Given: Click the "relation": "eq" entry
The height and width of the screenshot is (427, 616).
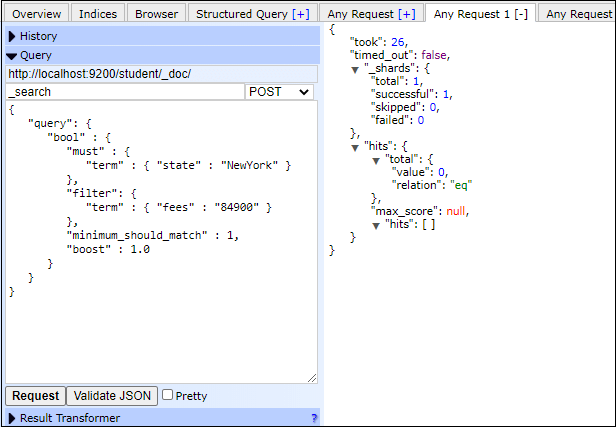Looking at the screenshot, I should click(x=432, y=185).
